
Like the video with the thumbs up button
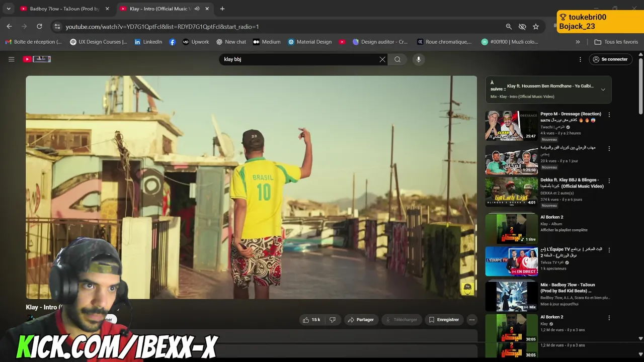point(312,320)
